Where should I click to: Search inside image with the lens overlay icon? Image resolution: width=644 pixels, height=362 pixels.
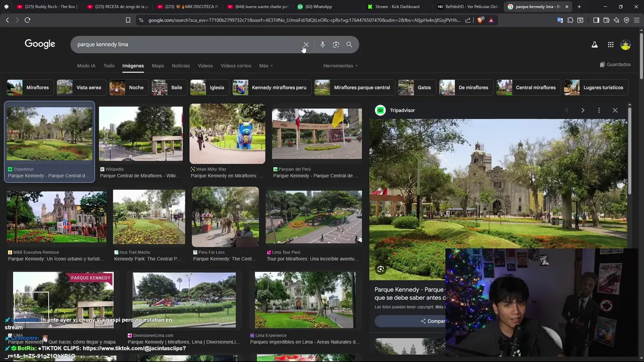pos(381,269)
